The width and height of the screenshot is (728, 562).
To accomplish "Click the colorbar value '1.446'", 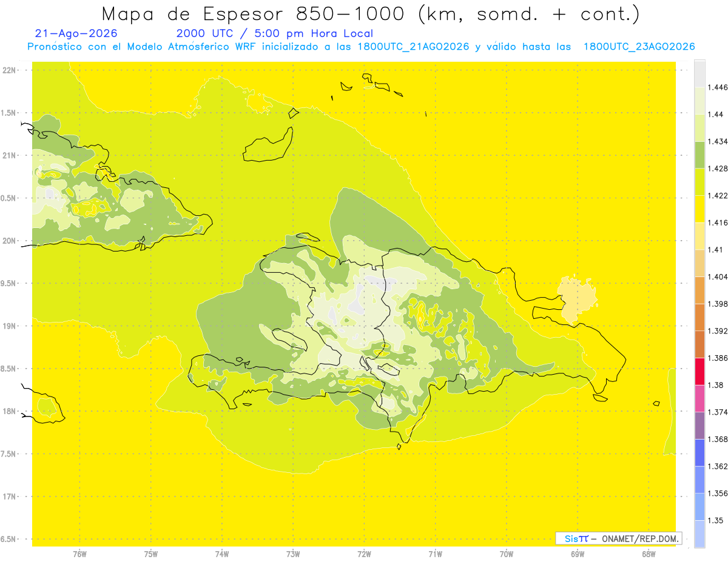I will (719, 87).
